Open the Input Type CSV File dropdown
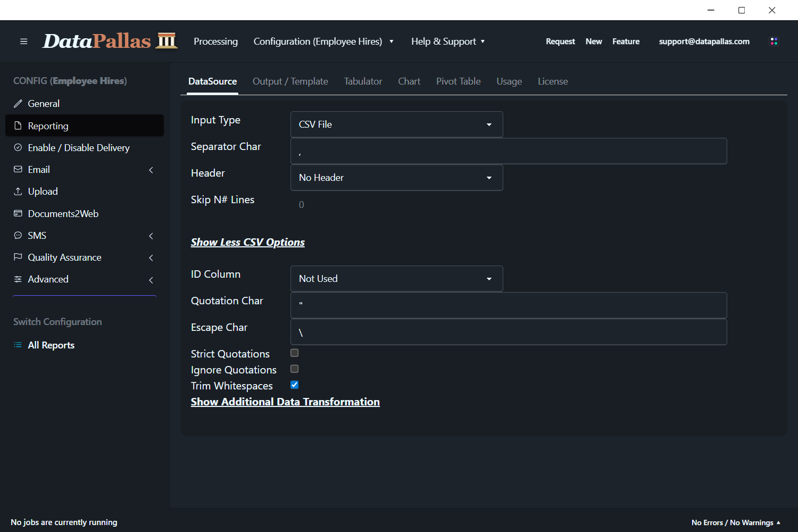The image size is (798, 532). coord(397,124)
